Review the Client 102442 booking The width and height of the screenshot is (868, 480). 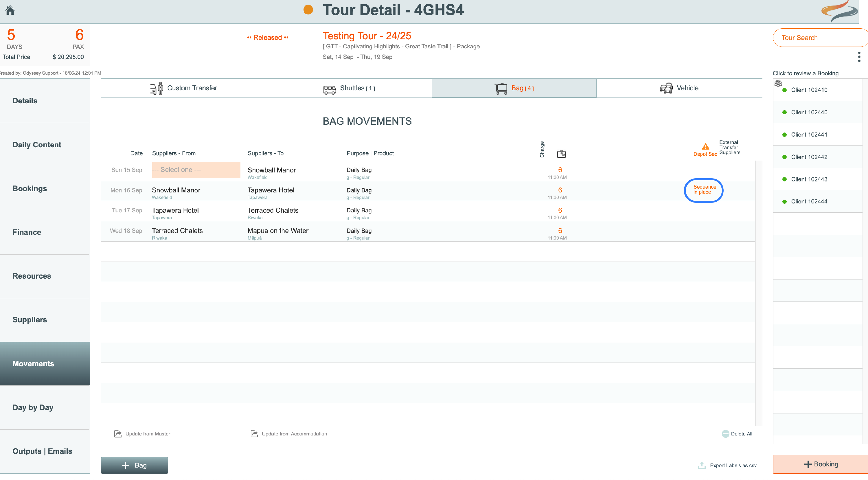point(809,157)
